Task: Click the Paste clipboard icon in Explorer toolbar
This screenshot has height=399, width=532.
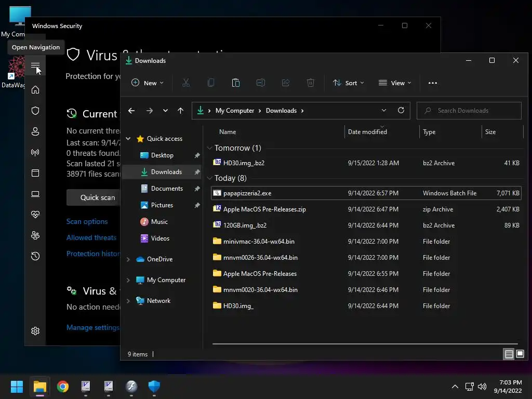Action: tap(236, 83)
